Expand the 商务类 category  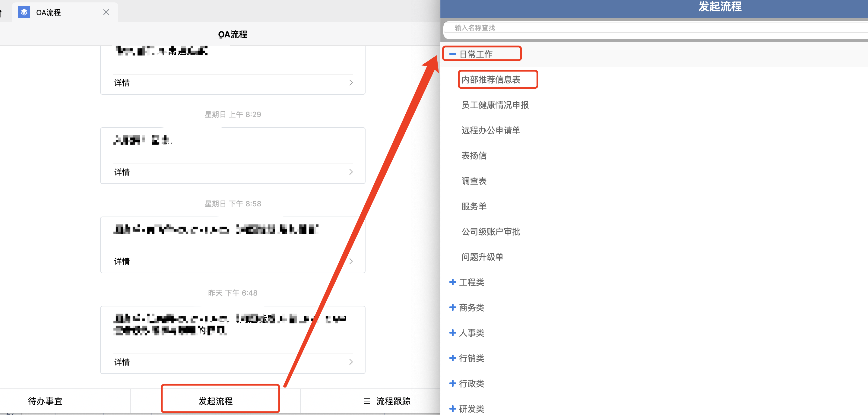pyautogui.click(x=452, y=307)
